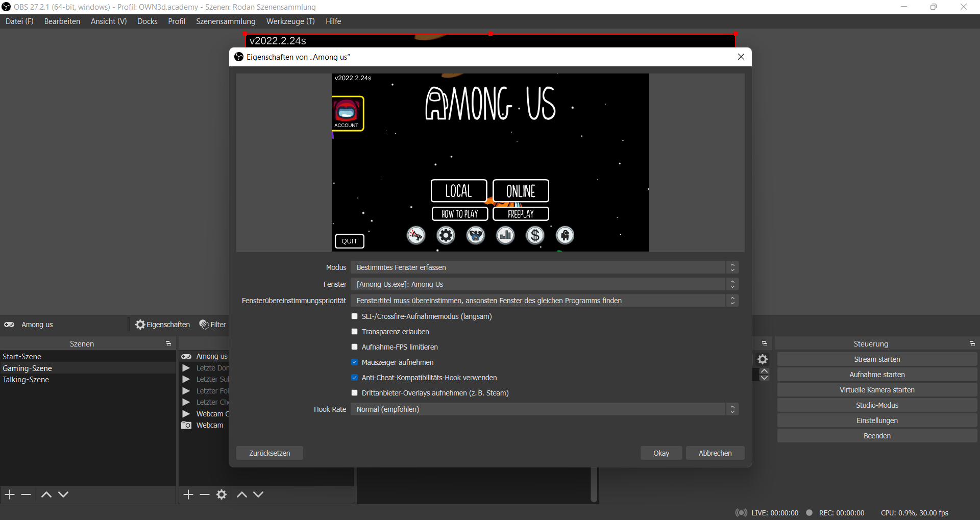Click the plus icon to add a scene
This screenshot has height=520, width=980.
click(10, 494)
